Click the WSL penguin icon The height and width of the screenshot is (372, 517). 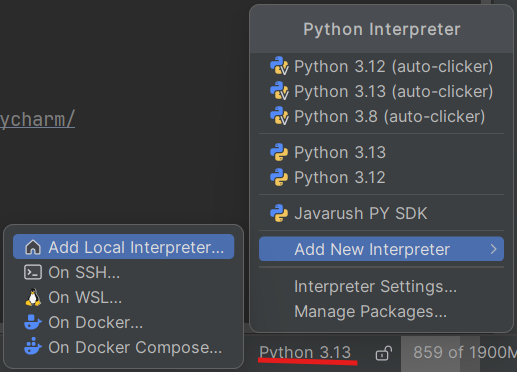pos(33,297)
